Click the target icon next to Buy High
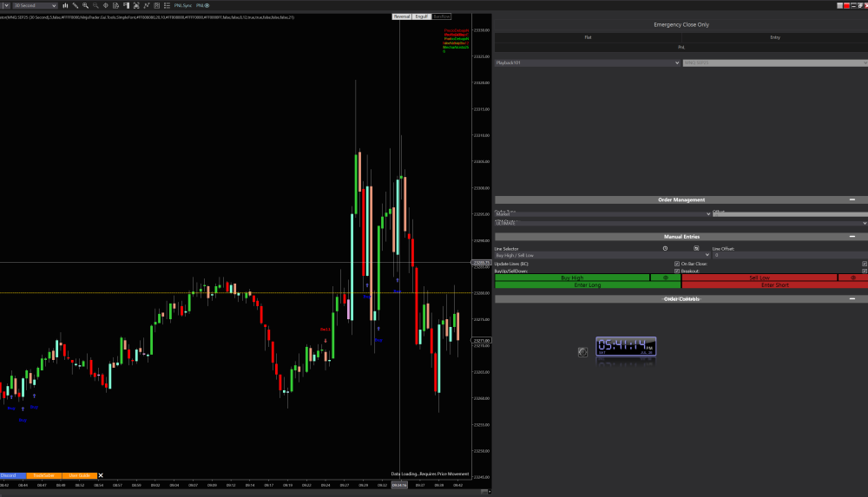The height and width of the screenshot is (497, 868). (666, 278)
